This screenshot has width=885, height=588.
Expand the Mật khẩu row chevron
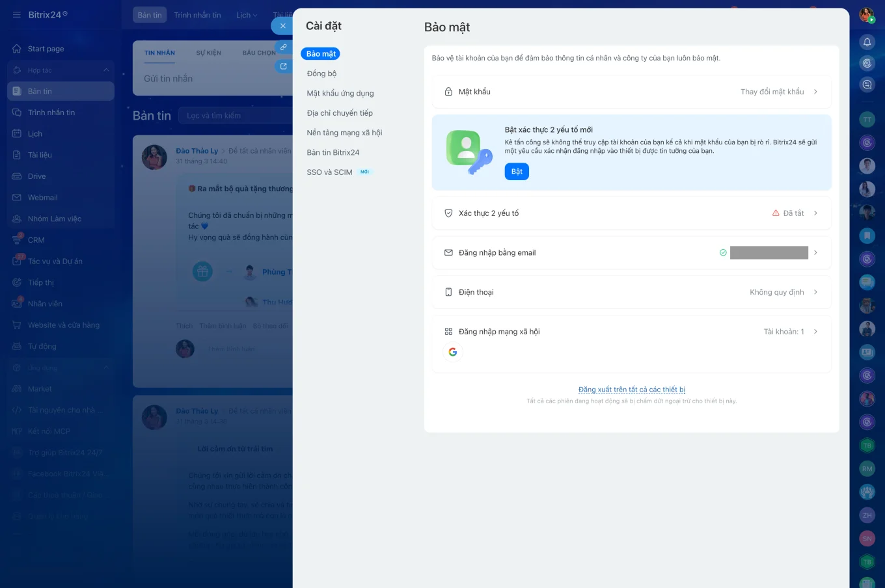[815, 92]
